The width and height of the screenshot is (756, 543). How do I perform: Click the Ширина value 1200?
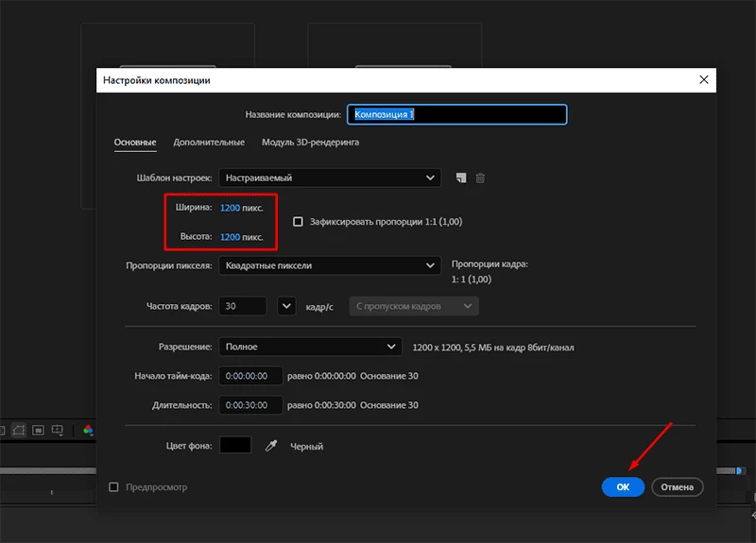(230, 208)
